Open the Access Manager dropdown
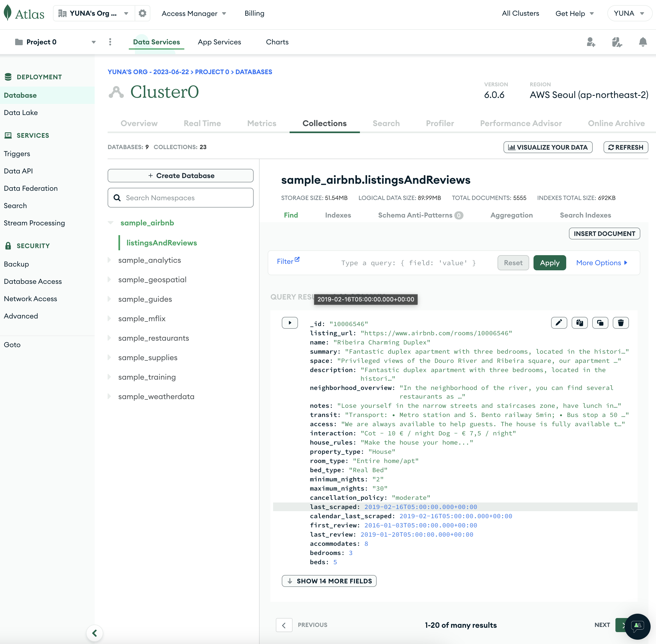The height and width of the screenshot is (644, 656). 194,14
